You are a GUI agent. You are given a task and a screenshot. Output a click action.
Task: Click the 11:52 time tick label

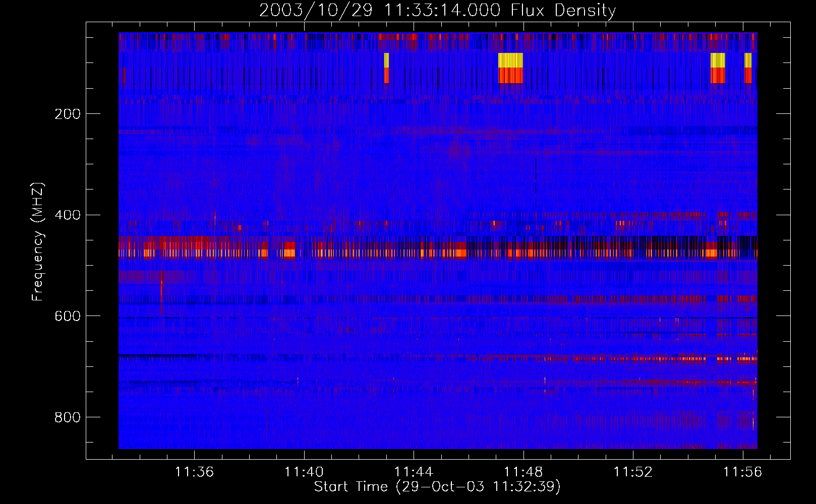(x=633, y=472)
